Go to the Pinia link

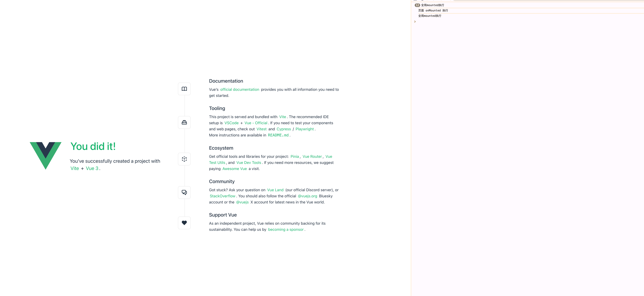click(x=294, y=157)
